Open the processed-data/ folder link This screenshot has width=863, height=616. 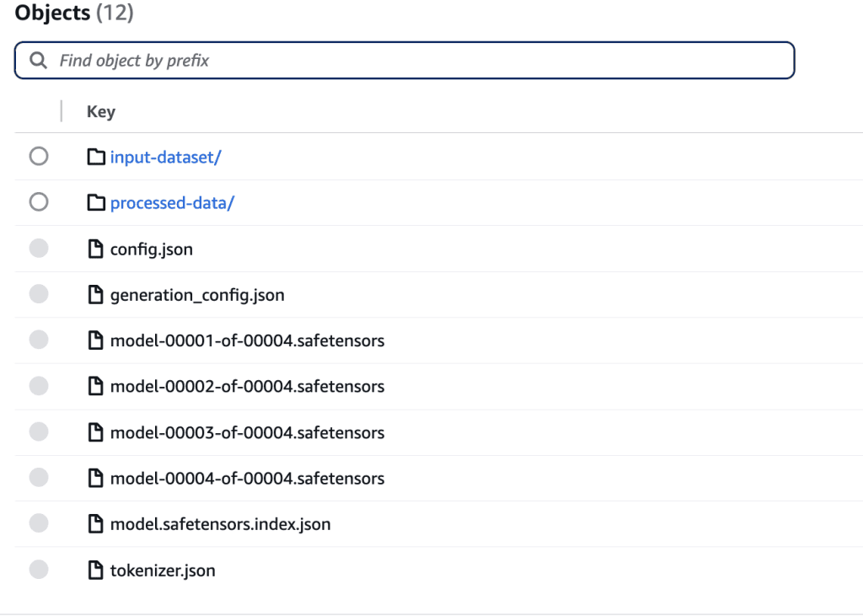coord(172,203)
